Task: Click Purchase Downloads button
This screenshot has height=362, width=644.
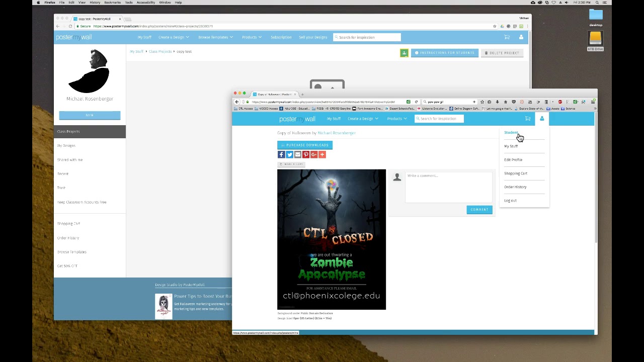Action: [x=305, y=145]
